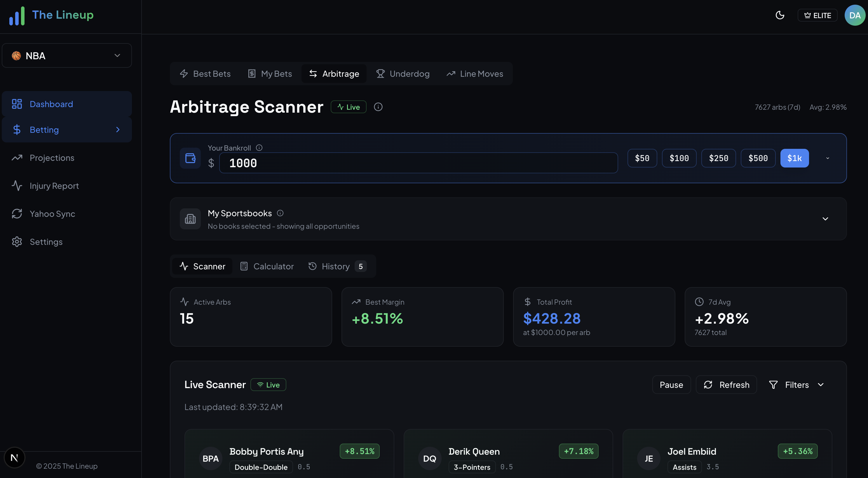The width and height of the screenshot is (868, 478).
Task: Click the Arbitrage Scanner info icon
Action: tap(378, 107)
